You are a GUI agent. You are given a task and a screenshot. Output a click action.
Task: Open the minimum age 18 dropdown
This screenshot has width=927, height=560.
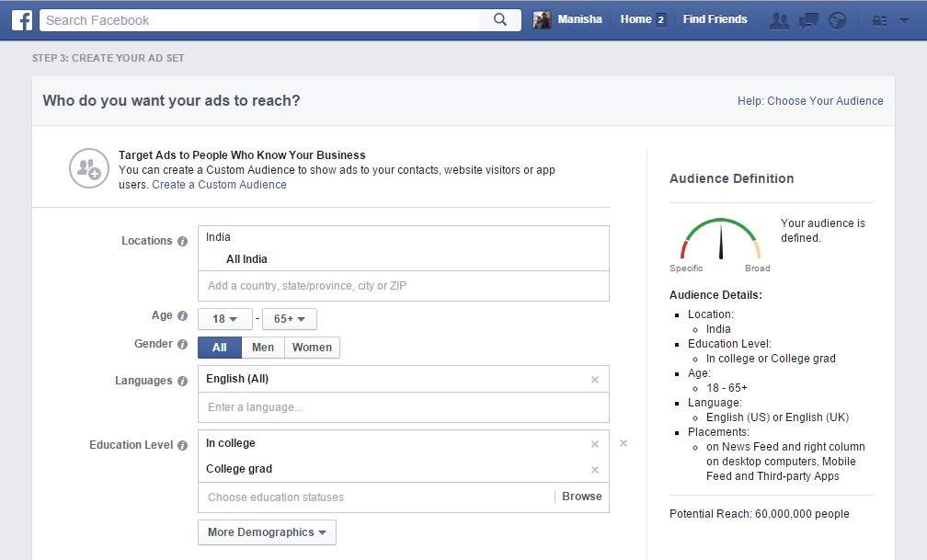(225, 319)
